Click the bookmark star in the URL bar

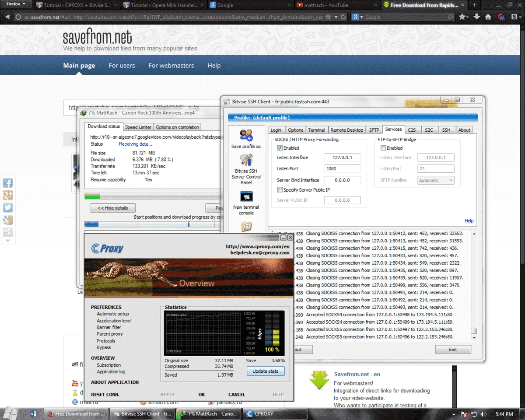tap(328, 17)
